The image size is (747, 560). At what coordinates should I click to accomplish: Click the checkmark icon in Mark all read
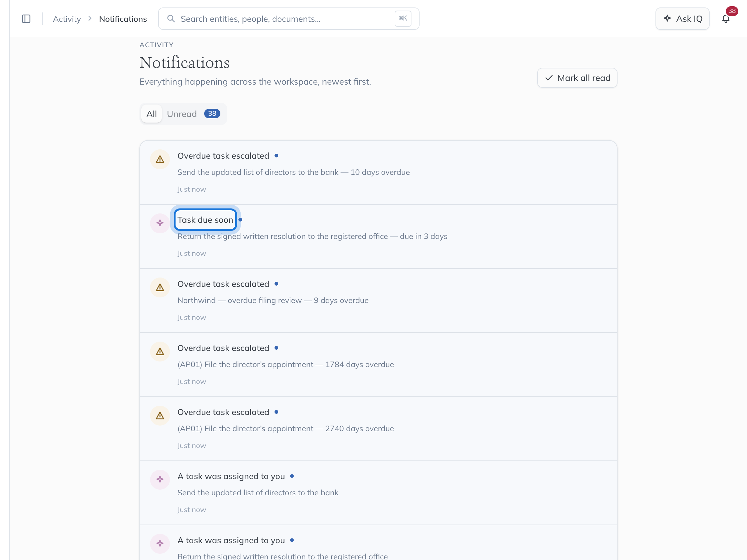click(x=549, y=78)
